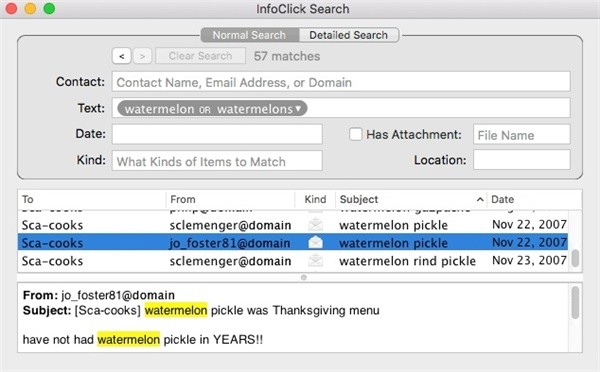The height and width of the screenshot is (372, 600).
Task: Click the results list vertical scrollbar
Action: click(575, 258)
